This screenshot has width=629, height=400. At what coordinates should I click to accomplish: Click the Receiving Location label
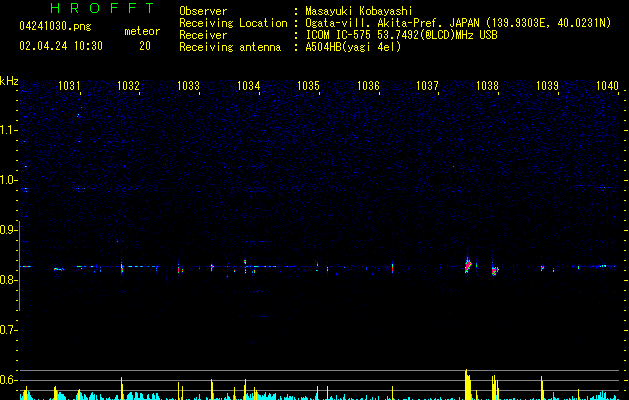(233, 23)
